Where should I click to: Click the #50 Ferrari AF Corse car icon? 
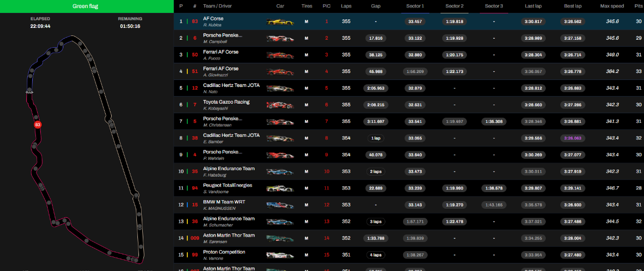coord(280,55)
